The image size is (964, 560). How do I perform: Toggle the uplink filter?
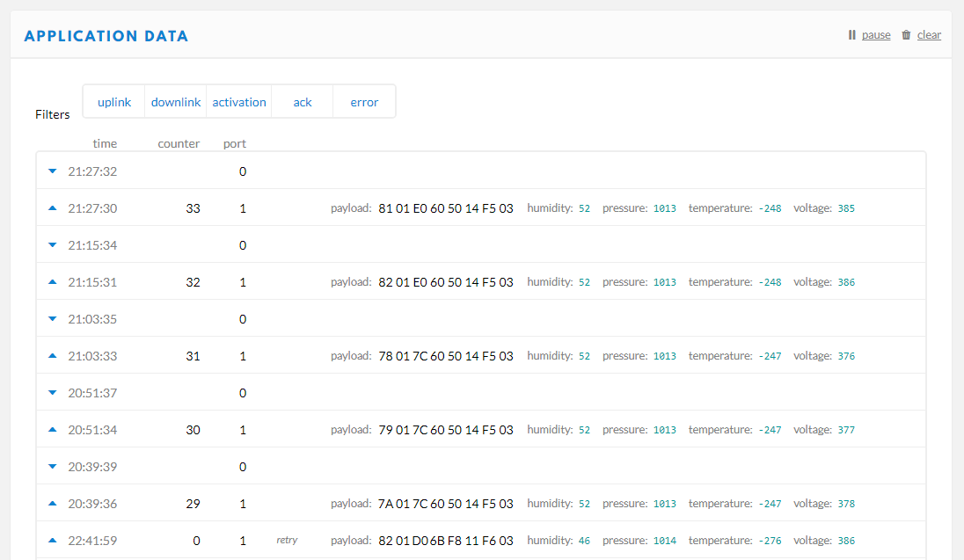pos(114,101)
